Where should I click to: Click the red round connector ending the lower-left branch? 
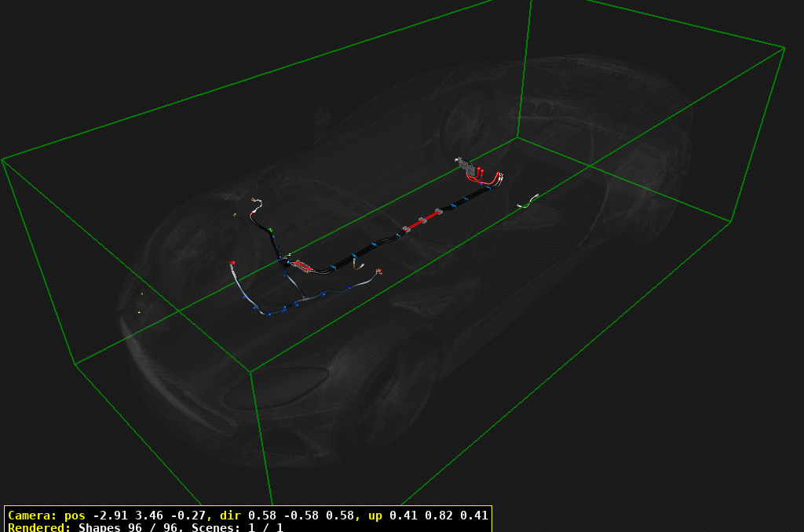point(233,261)
